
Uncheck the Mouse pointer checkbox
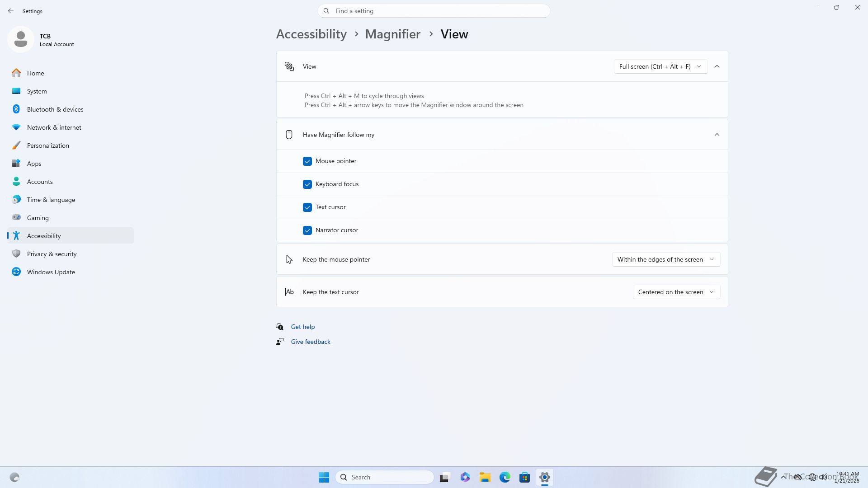click(x=307, y=161)
